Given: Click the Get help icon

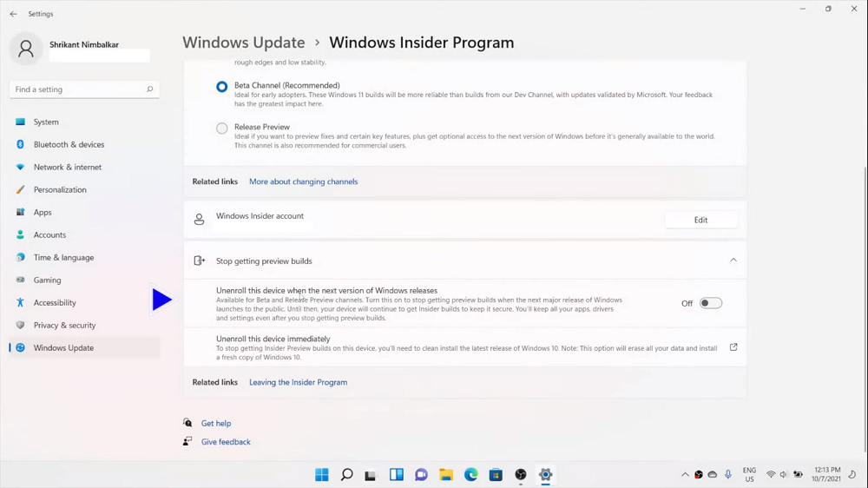Looking at the screenshot, I should click(x=187, y=423).
